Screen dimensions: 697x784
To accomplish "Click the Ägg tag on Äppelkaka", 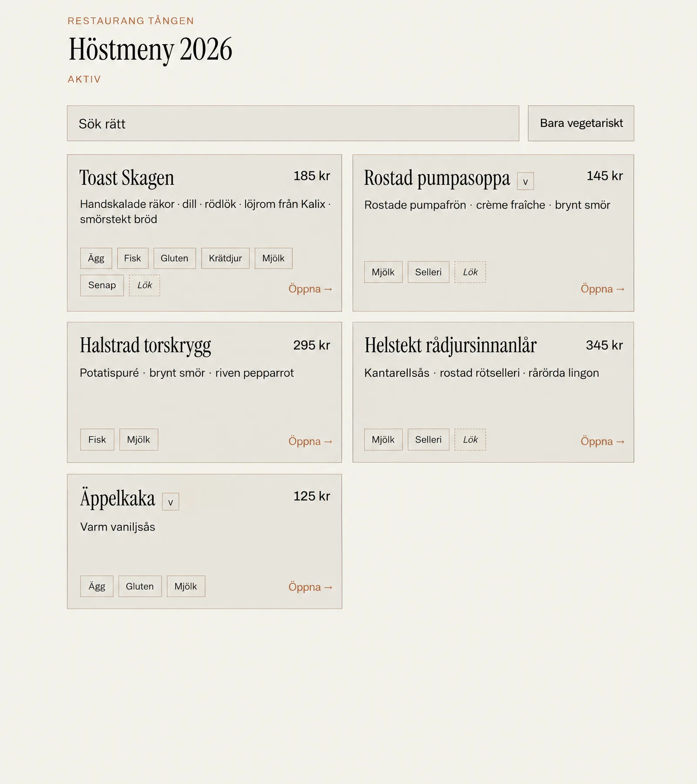I will 97,586.
